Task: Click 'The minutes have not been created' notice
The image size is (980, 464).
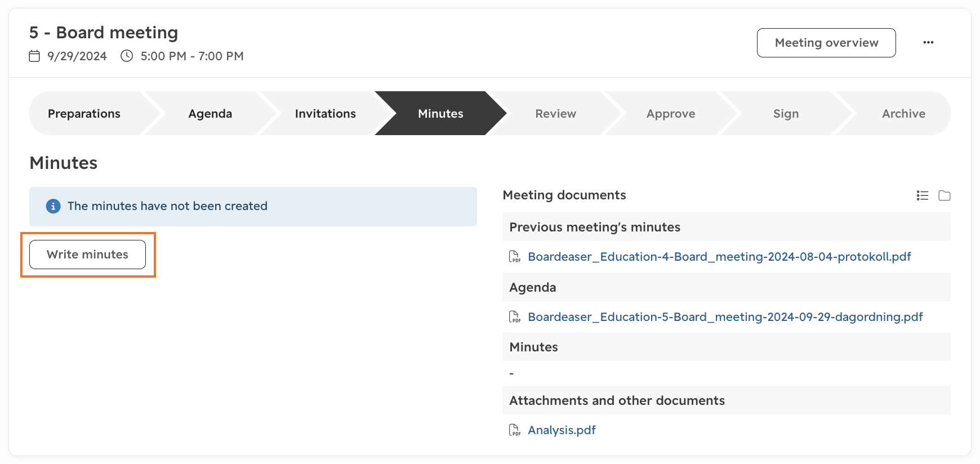Action: (253, 207)
